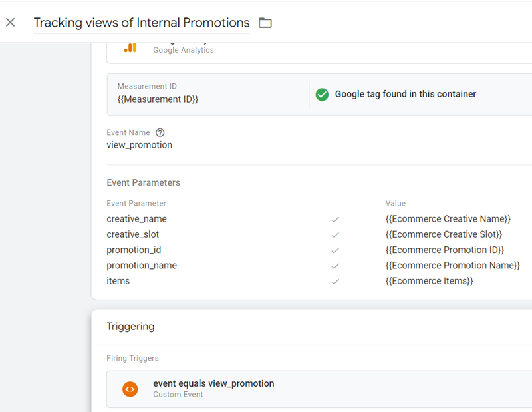
Task: Edit the Tracking views of Internal Promotions name
Action: (x=142, y=22)
